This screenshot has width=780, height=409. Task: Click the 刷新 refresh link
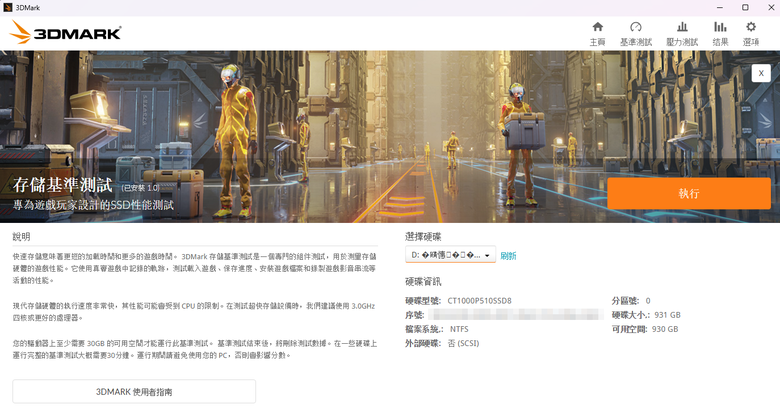pos(508,256)
